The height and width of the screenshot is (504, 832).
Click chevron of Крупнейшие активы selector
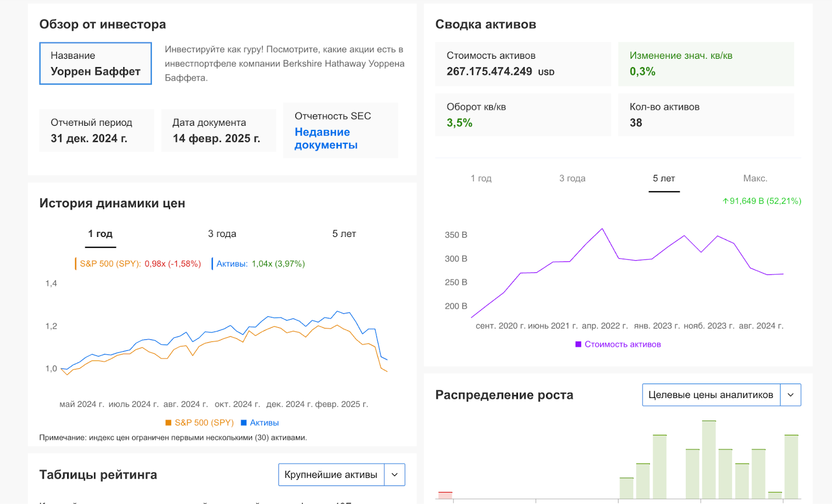(x=395, y=475)
